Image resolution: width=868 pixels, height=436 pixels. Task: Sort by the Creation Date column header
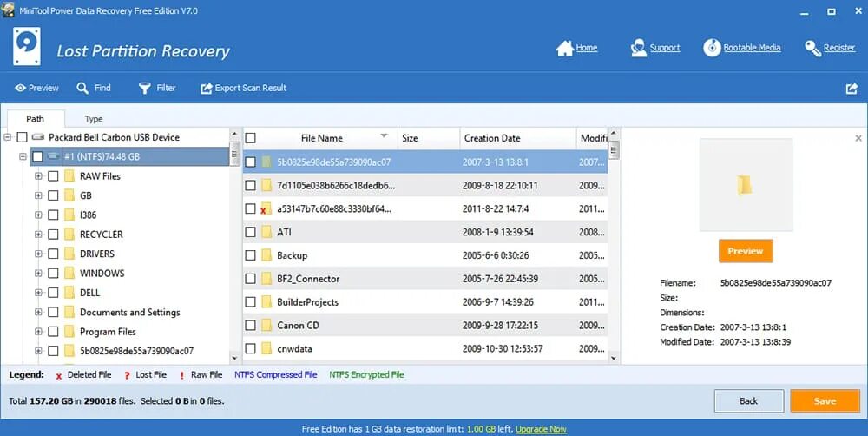tap(517, 138)
